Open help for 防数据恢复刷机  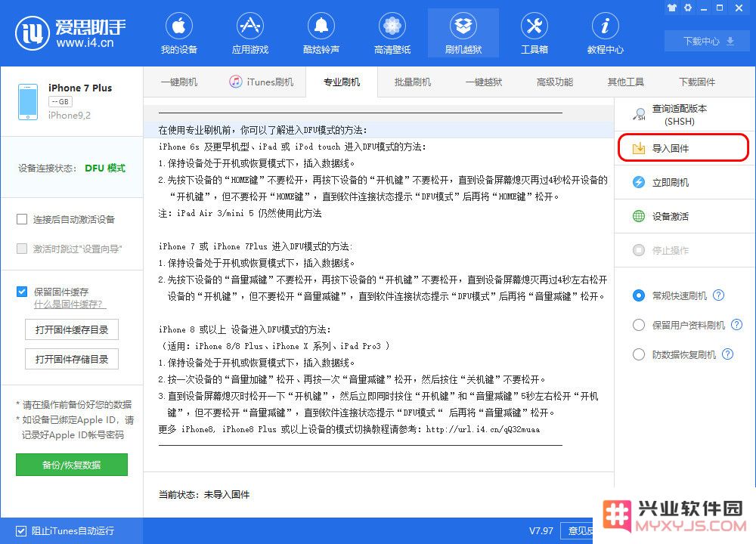coord(727,354)
